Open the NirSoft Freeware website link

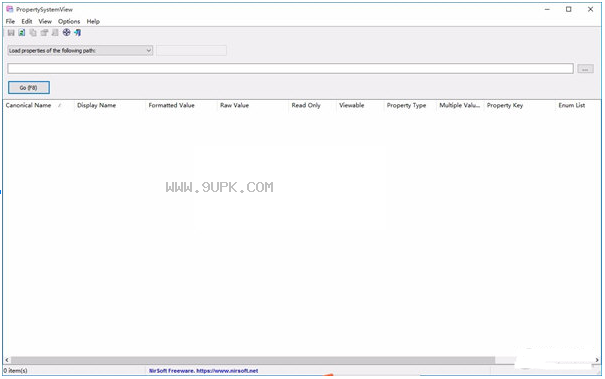point(204,371)
